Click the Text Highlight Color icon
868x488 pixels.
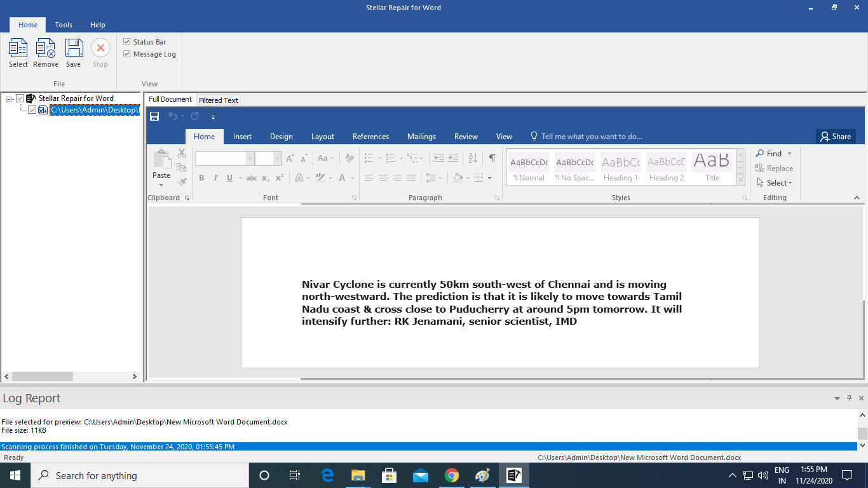pyautogui.click(x=320, y=178)
